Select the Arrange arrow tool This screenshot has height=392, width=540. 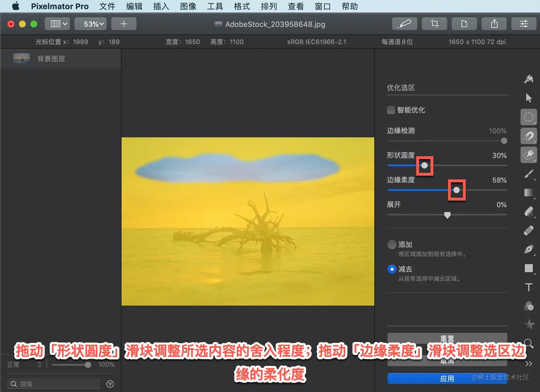(529, 98)
